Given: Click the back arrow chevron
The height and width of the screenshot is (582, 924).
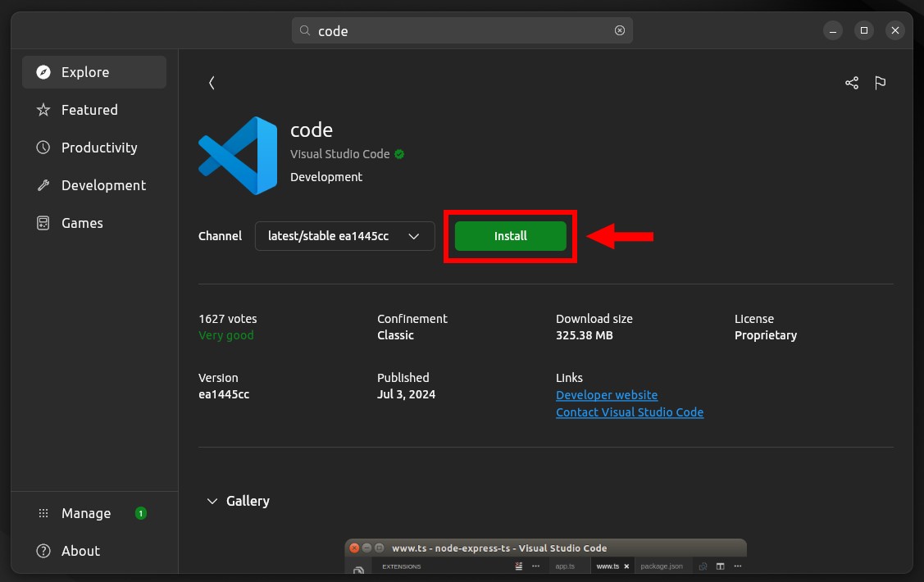Looking at the screenshot, I should (x=212, y=83).
